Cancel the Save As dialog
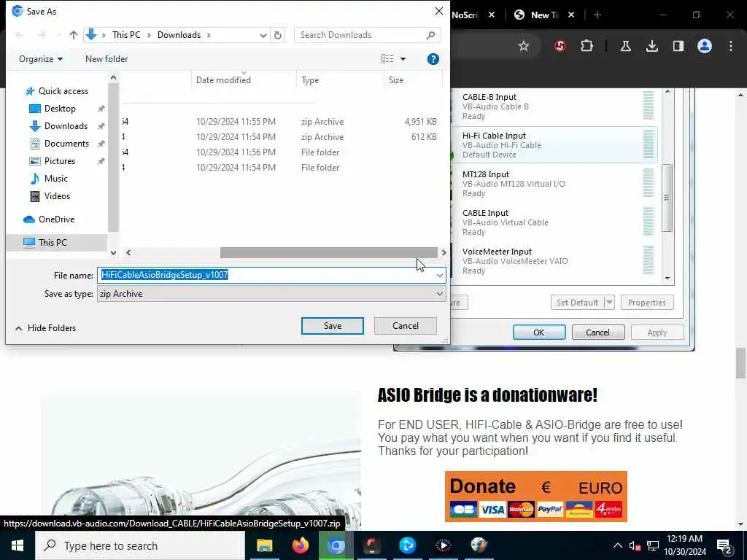The width and height of the screenshot is (747, 560). click(x=406, y=326)
